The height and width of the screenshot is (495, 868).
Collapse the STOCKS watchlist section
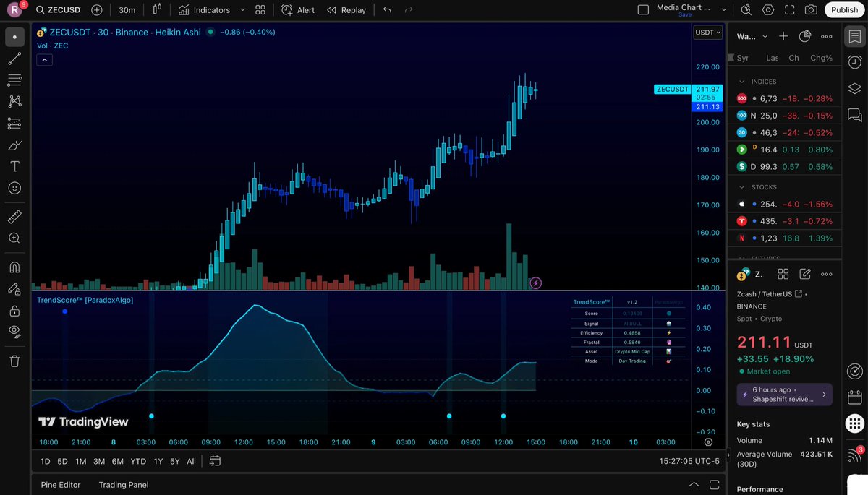click(x=741, y=187)
